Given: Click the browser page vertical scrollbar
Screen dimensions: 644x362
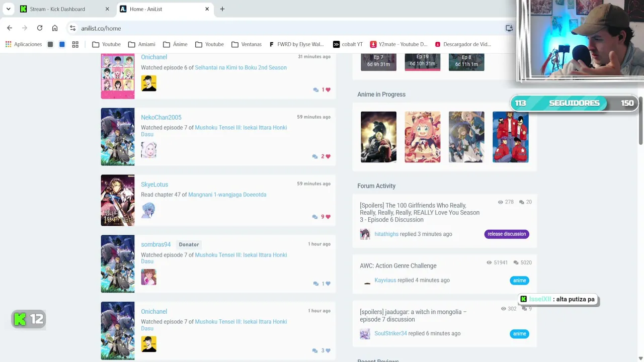Looking at the screenshot, I should click(640, 121).
